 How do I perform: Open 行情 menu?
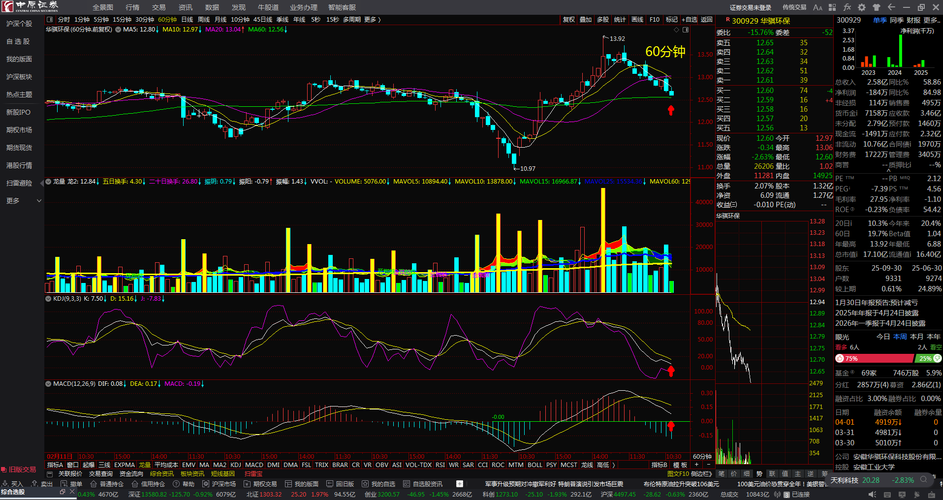(x=132, y=7)
